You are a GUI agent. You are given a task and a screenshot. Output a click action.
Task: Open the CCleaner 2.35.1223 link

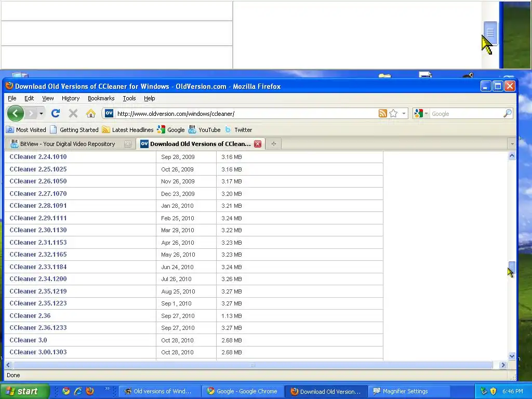pos(38,303)
